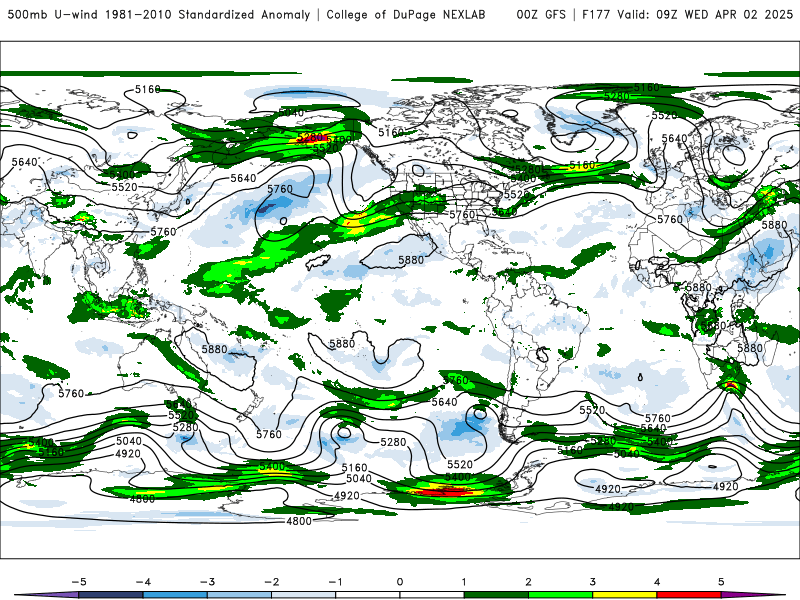Click the '-3' colorbar tick label
800x600 pixels.
point(207,582)
